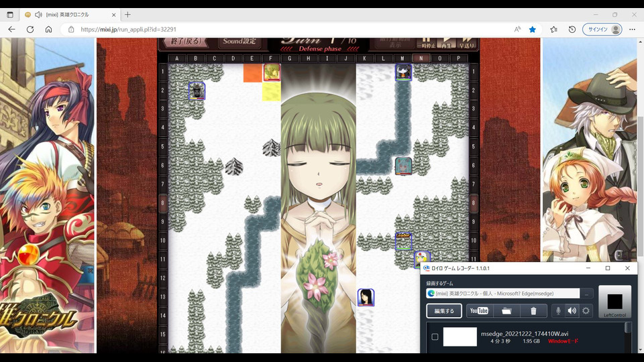Select the Leader unit at M10
This screenshot has height=362, width=644.
(x=403, y=241)
